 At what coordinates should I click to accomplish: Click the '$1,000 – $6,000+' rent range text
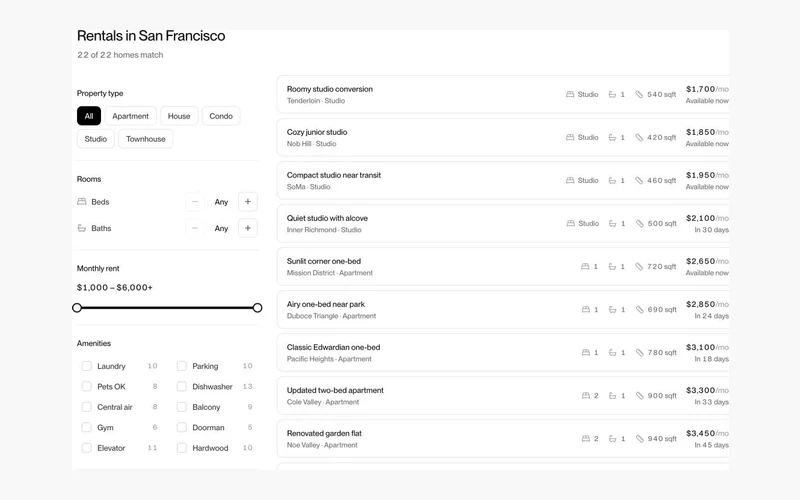click(115, 287)
